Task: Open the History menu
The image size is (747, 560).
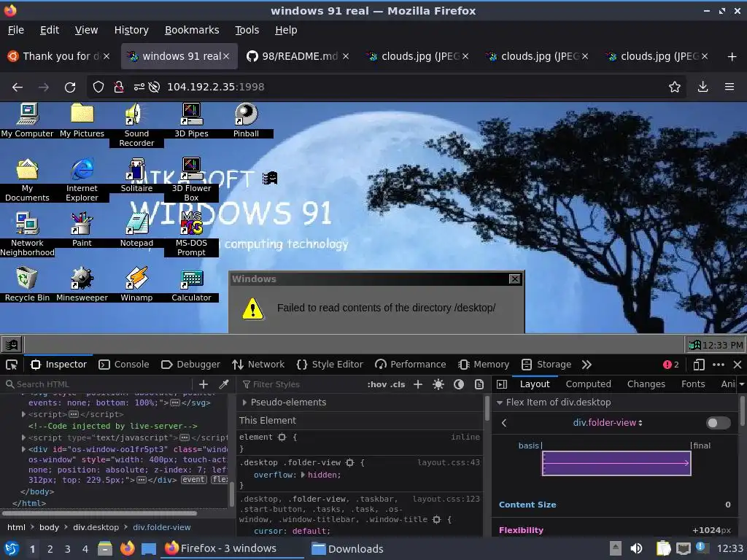Action: click(x=131, y=30)
